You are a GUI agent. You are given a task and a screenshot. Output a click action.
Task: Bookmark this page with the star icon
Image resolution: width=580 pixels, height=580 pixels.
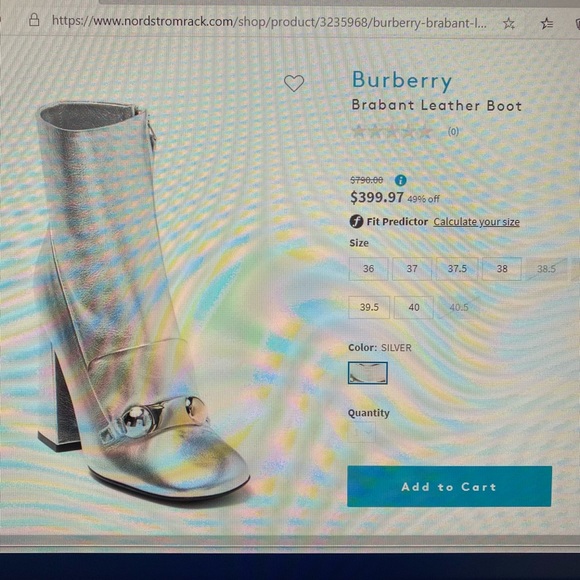pos(509,24)
